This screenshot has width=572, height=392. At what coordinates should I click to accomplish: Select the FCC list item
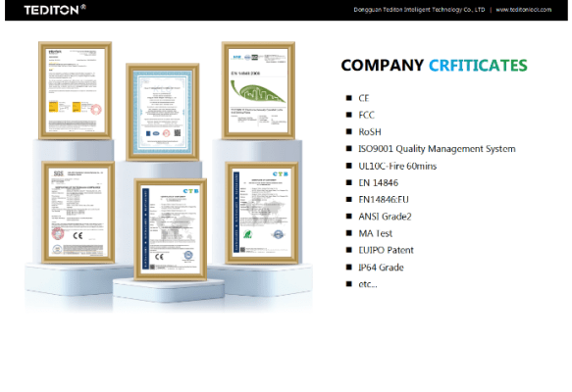click(x=366, y=115)
